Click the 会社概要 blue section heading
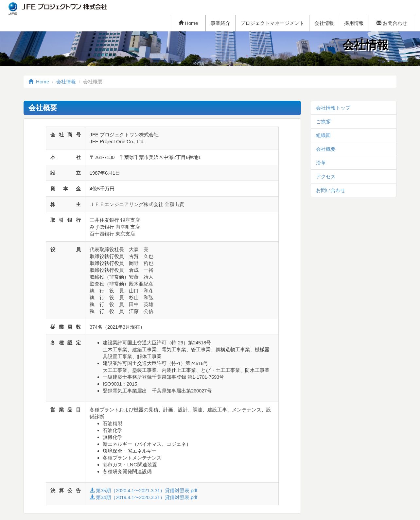Viewport: 420px width, 520px height. [x=162, y=108]
